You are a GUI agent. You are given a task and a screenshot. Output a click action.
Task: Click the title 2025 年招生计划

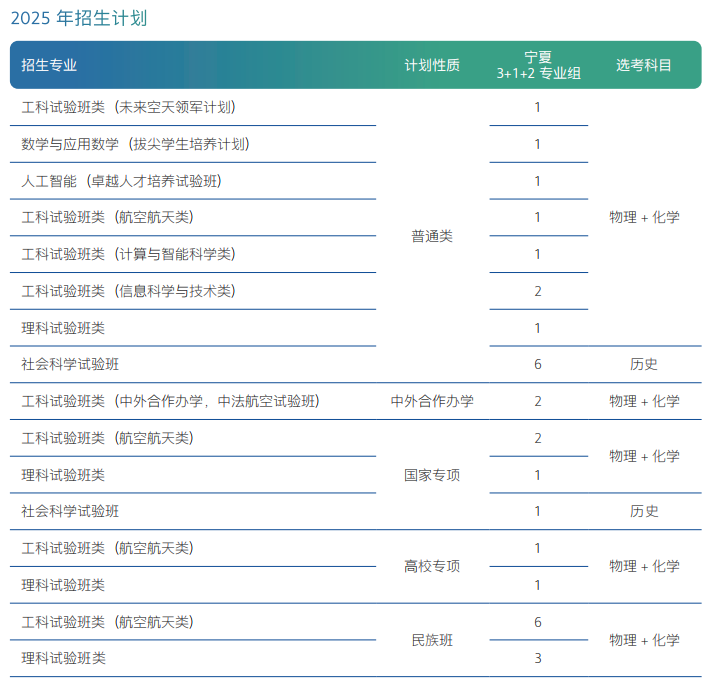pos(79,19)
